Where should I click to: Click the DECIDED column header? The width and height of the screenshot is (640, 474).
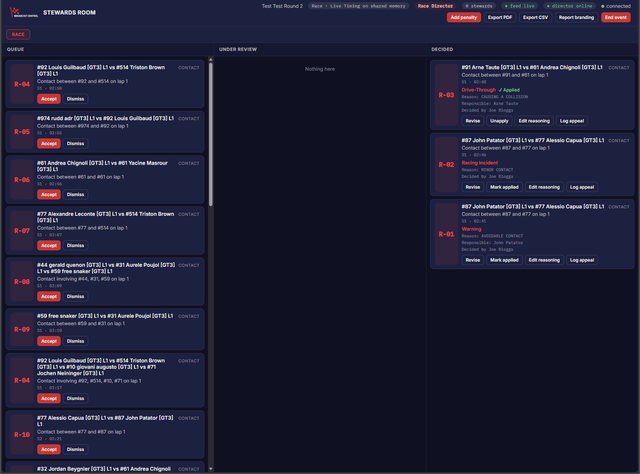coord(442,49)
